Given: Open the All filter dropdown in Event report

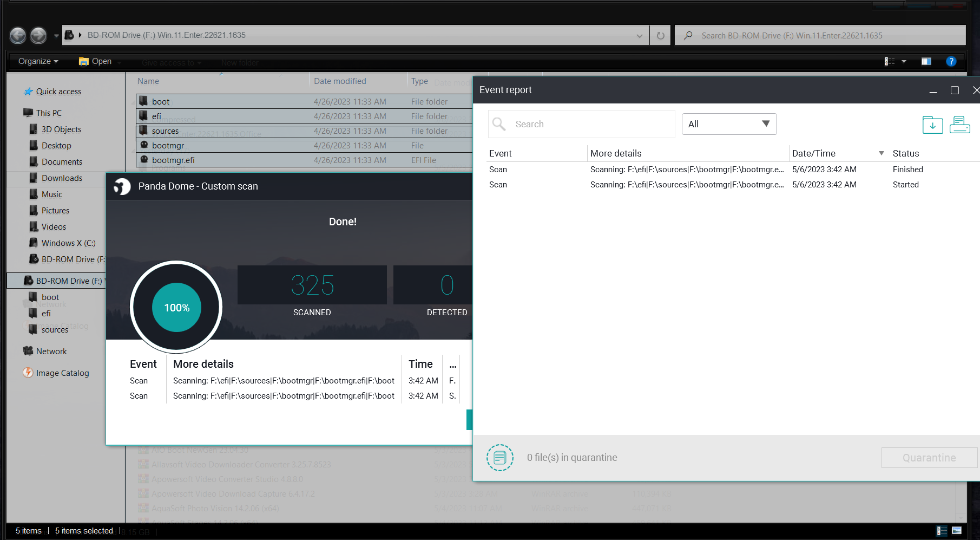Looking at the screenshot, I should pyautogui.click(x=729, y=124).
